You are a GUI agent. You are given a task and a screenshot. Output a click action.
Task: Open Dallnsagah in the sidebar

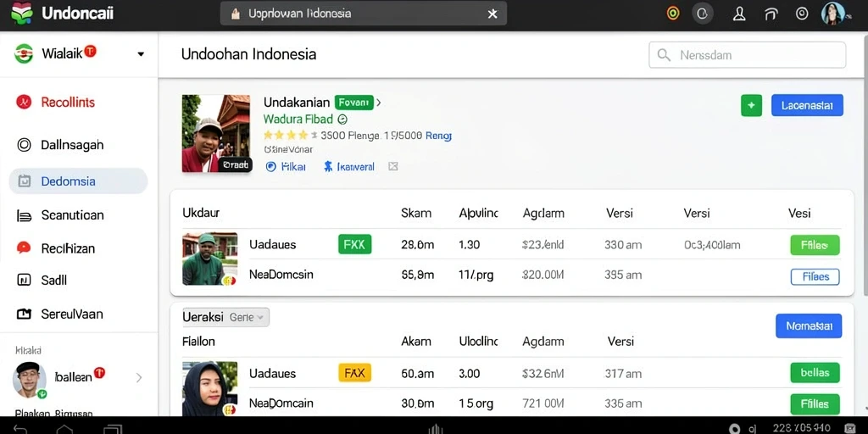72,145
